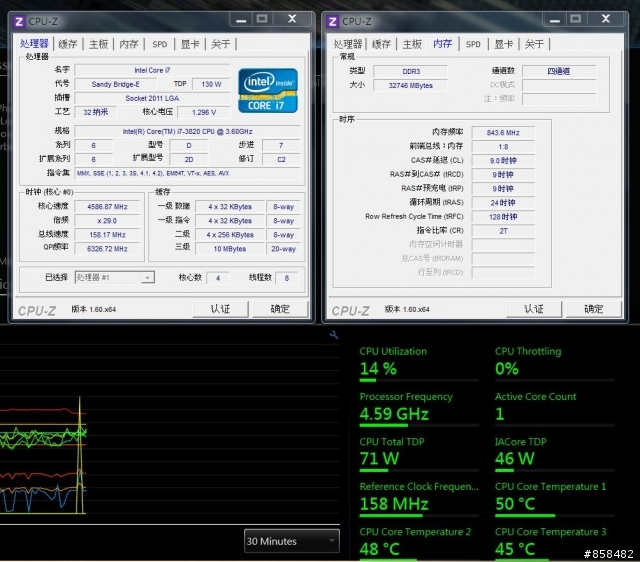Click the 1:8 FSB to DRAM ratio value
The height and width of the screenshot is (562, 640).
(503, 147)
